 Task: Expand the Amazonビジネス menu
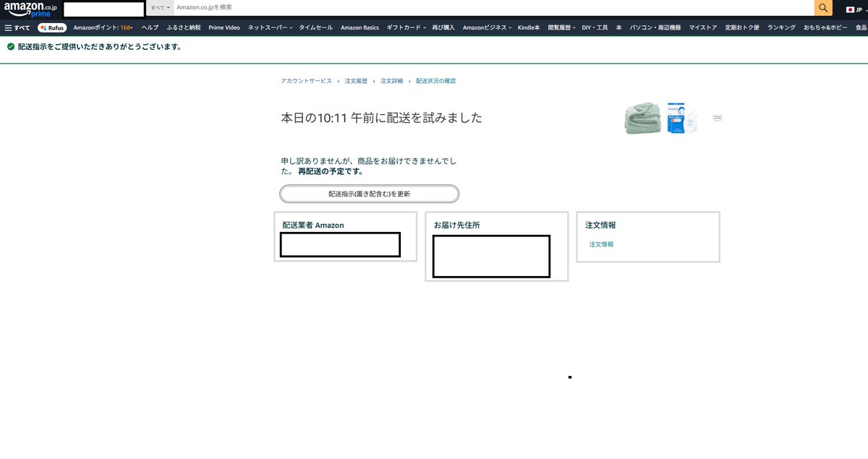point(487,27)
